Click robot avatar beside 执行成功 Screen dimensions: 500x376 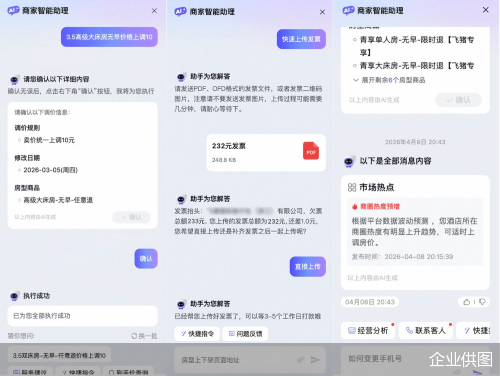[x=14, y=296]
